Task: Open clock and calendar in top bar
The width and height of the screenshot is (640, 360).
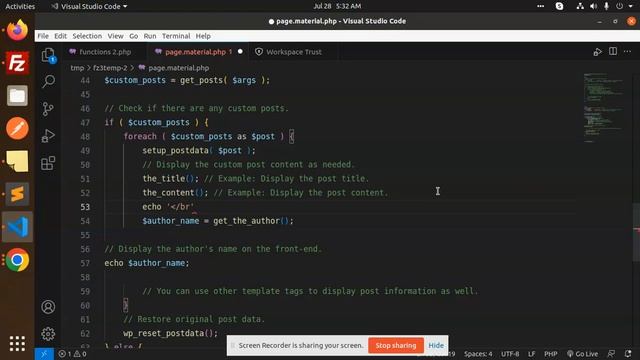Action: pos(337,6)
